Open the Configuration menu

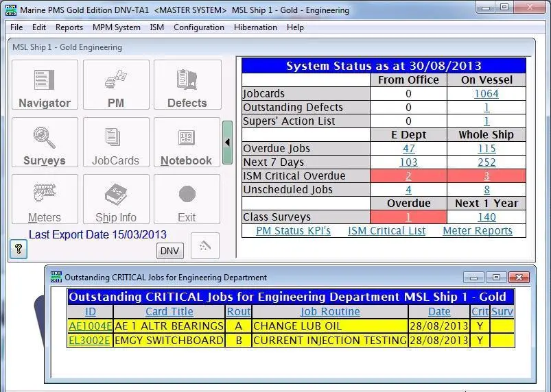click(x=199, y=27)
